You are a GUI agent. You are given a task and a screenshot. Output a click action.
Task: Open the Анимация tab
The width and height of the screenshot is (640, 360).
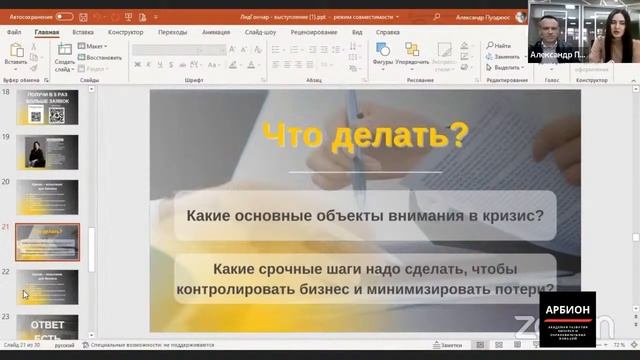[x=216, y=32]
